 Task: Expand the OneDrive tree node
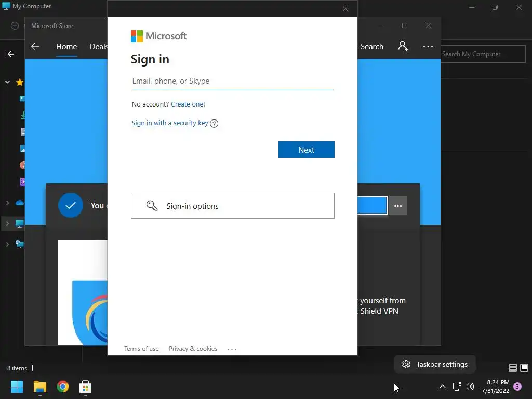[x=7, y=203]
